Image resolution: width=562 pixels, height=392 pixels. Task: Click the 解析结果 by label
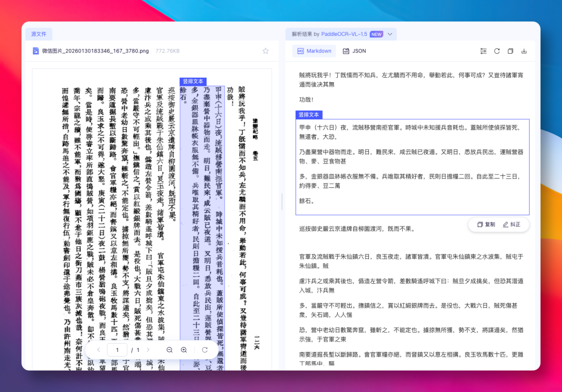point(305,34)
